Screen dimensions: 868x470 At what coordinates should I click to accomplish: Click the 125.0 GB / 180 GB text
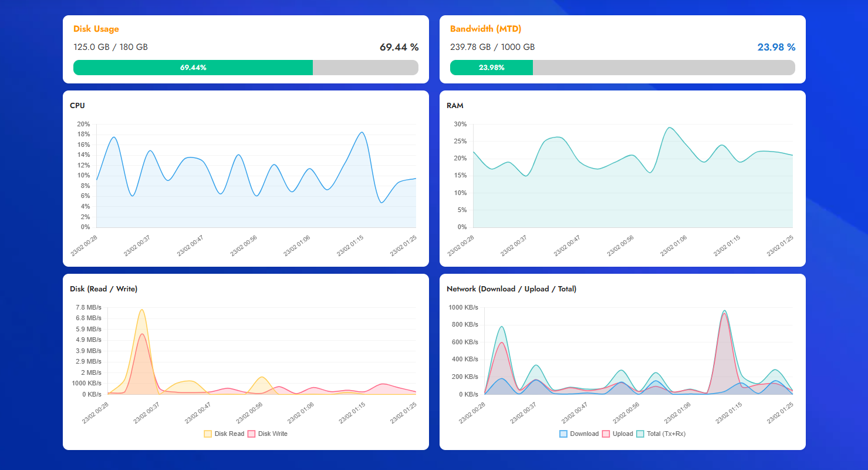pos(110,47)
